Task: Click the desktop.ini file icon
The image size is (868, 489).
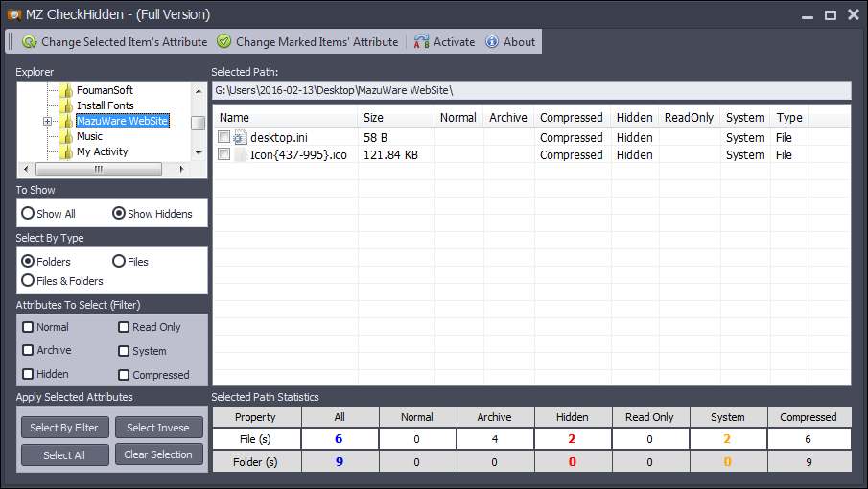Action: pos(240,138)
